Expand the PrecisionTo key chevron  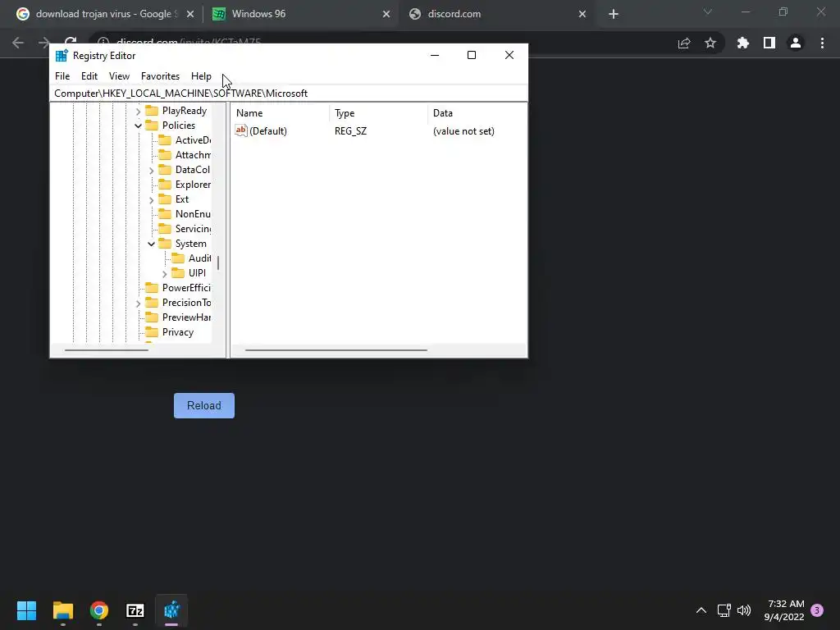[x=138, y=304]
